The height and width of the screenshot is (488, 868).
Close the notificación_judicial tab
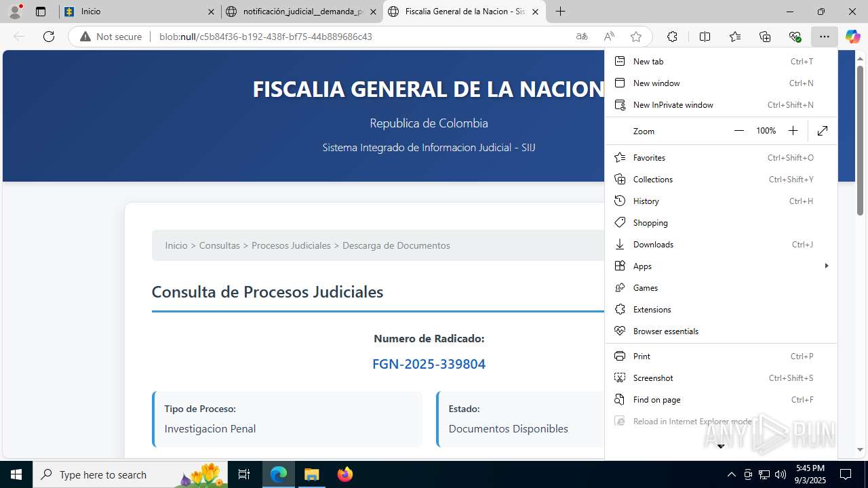(x=373, y=12)
